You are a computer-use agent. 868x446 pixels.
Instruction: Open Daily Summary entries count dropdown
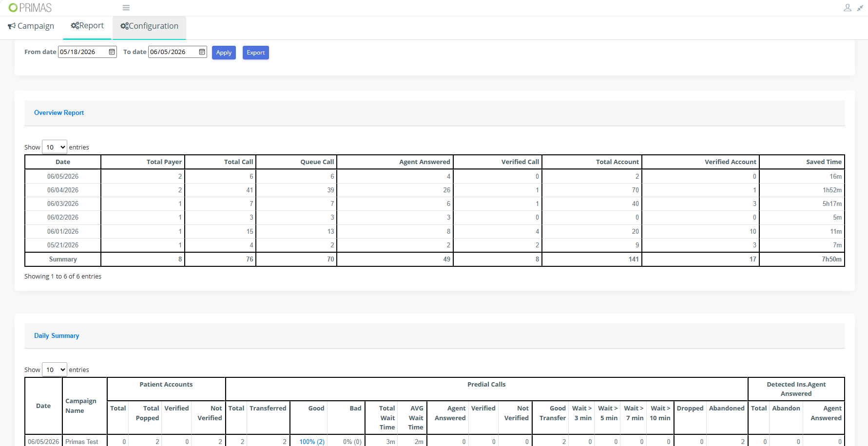point(55,370)
